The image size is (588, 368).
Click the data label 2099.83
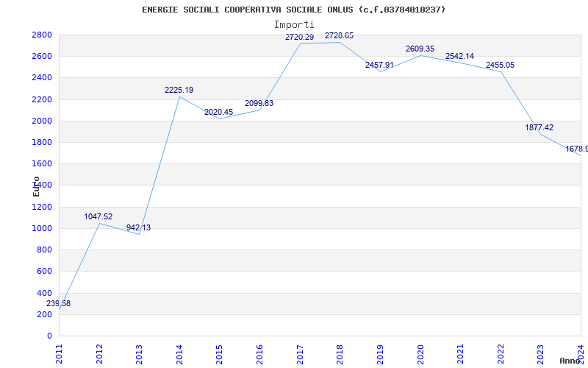tap(259, 103)
